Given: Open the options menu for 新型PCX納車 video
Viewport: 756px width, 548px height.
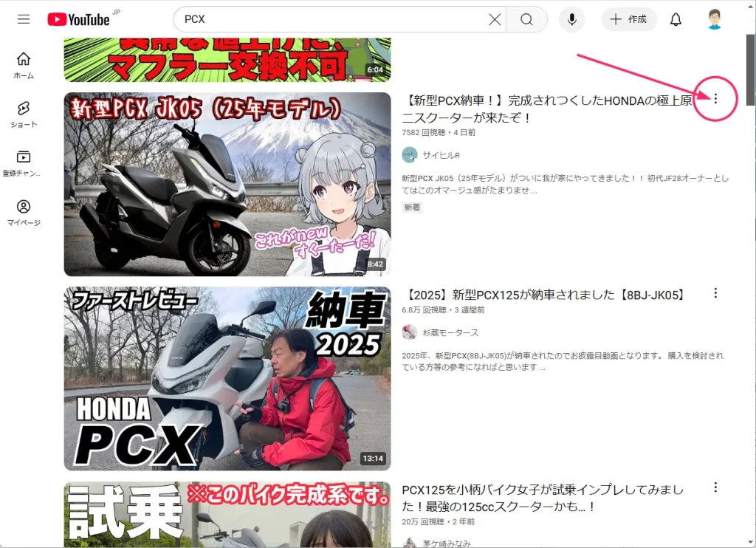Looking at the screenshot, I should [715, 98].
